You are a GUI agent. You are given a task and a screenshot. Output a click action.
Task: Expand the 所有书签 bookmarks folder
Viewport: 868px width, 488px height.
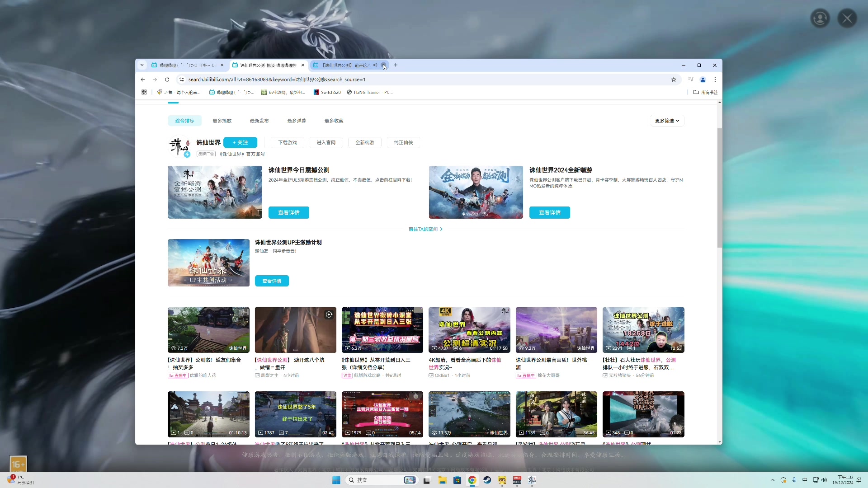click(x=705, y=92)
